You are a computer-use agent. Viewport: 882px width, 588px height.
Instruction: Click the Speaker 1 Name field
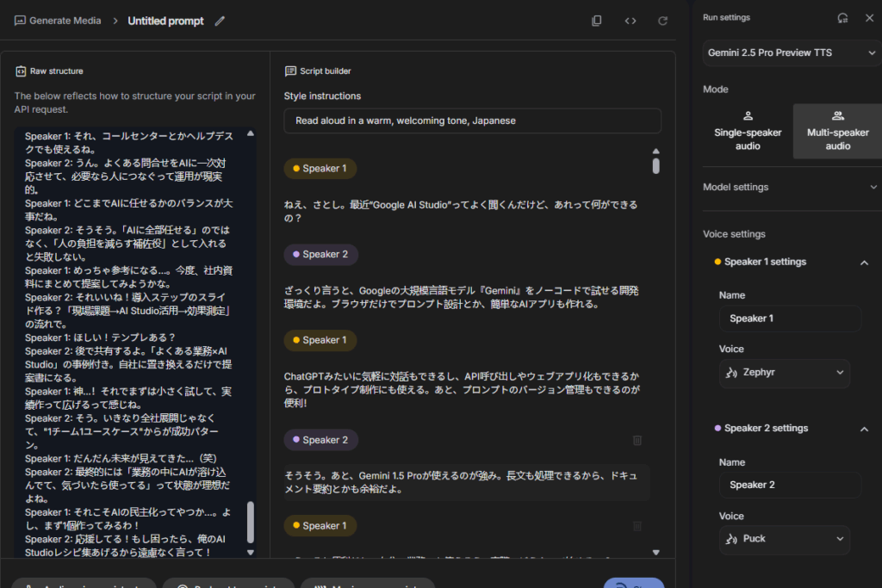pos(790,319)
